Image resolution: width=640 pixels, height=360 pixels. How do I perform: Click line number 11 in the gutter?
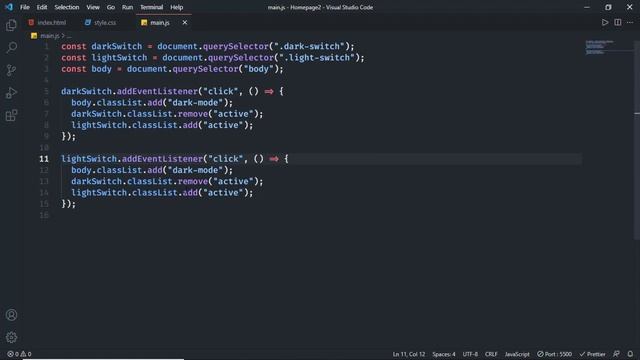(x=44, y=159)
